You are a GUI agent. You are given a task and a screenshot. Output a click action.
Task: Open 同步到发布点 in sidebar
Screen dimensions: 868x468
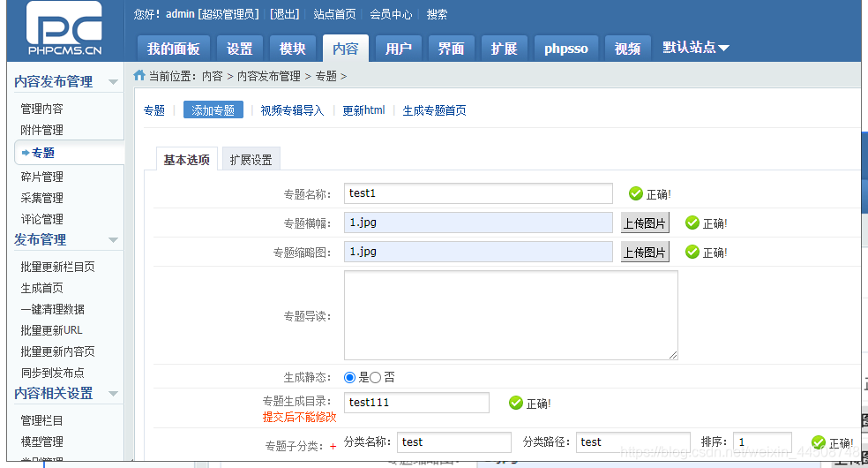(53, 373)
